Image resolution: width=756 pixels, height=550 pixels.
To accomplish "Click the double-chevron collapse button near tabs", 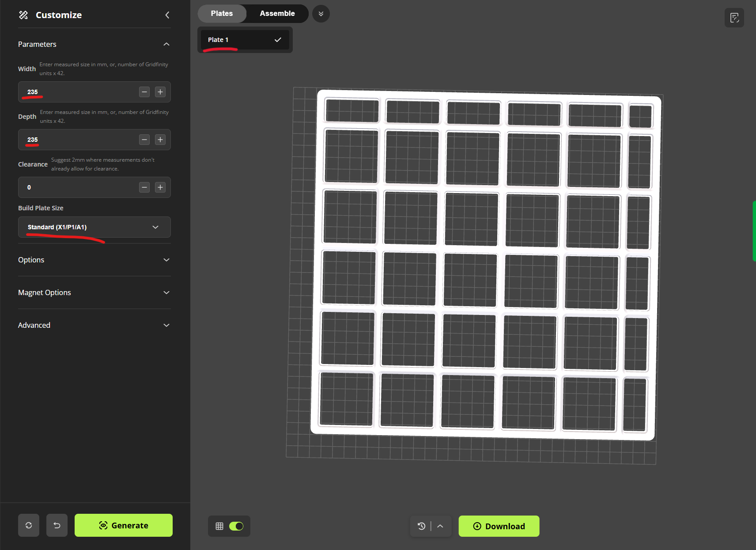I will click(x=321, y=14).
